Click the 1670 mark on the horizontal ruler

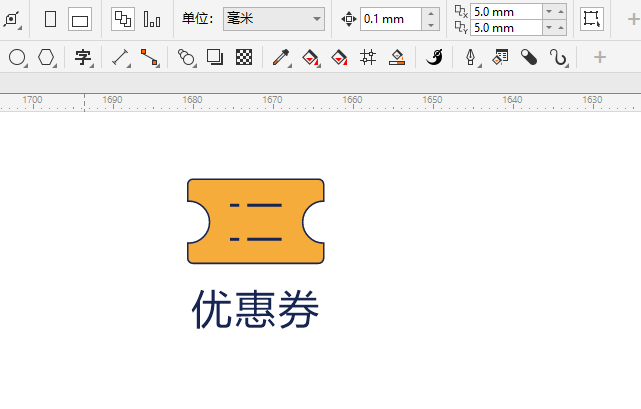coord(272,100)
